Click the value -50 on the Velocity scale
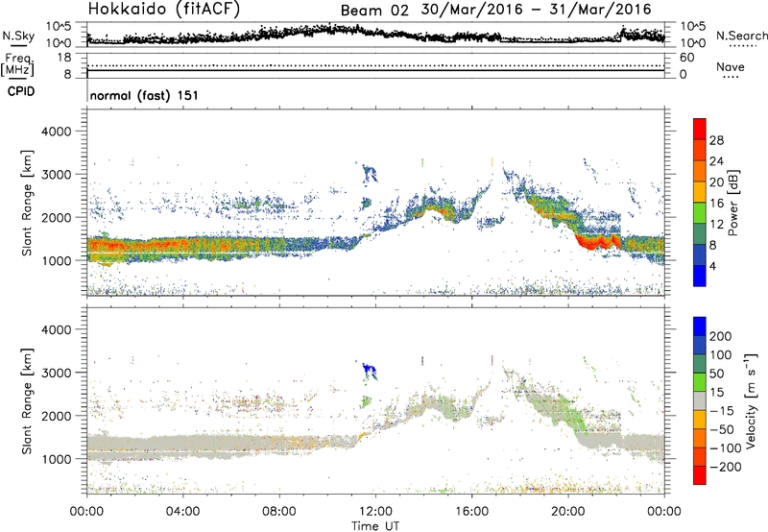768x532 pixels. click(721, 429)
